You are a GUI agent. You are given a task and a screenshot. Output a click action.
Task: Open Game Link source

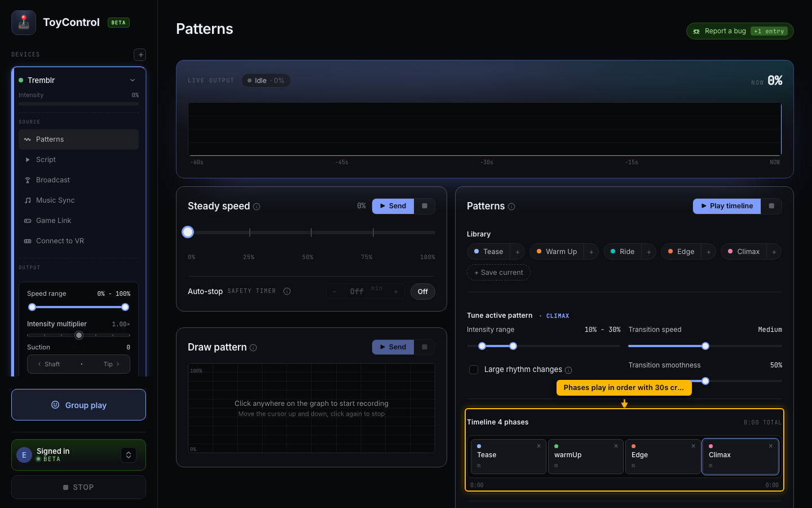click(x=78, y=221)
